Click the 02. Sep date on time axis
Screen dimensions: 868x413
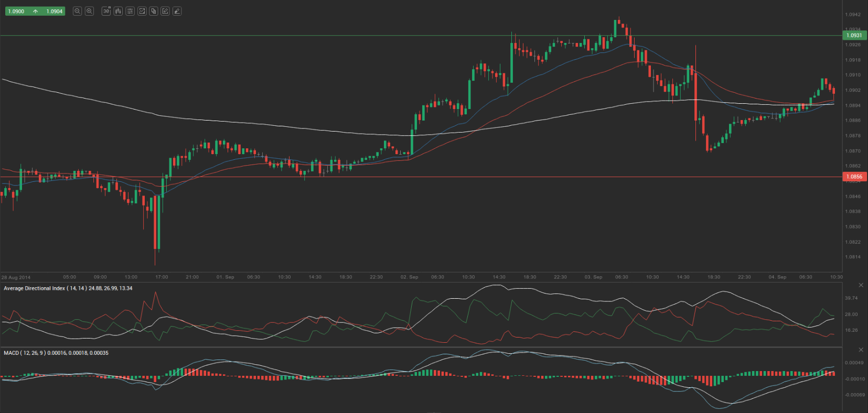pyautogui.click(x=409, y=277)
